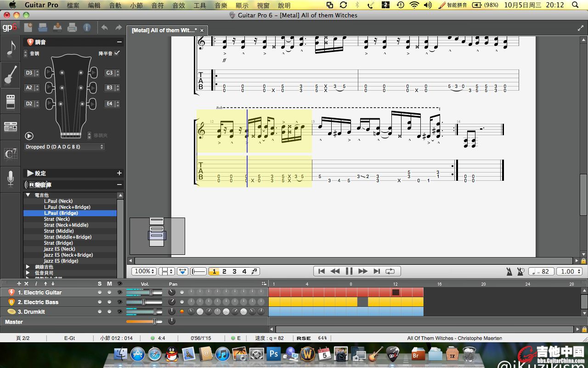Mute the Electric Guitar track
The image size is (588, 368).
tap(109, 292)
